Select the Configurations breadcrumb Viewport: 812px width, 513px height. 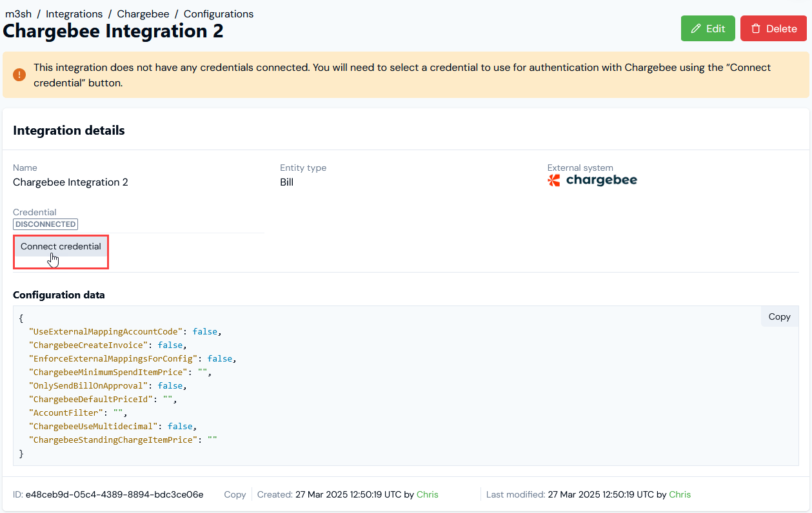click(219, 14)
